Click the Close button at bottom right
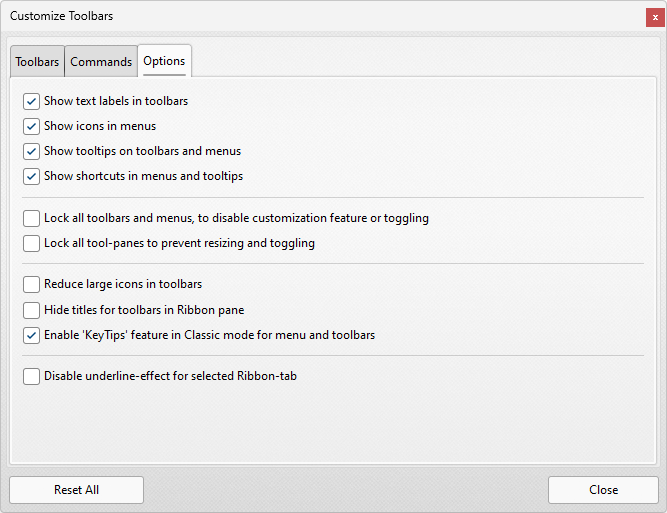 tap(603, 490)
